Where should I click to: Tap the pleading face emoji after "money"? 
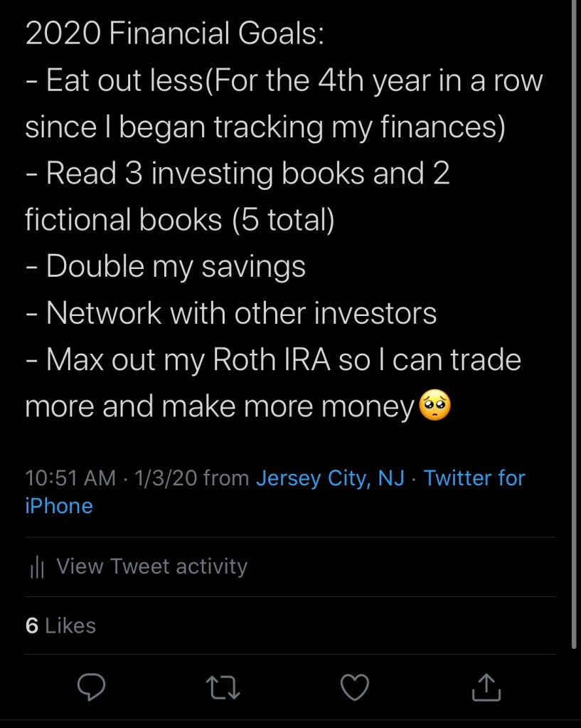435,406
